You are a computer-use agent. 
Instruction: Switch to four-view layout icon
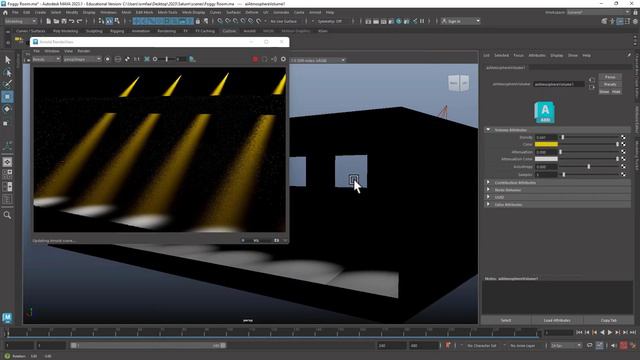click(x=7, y=174)
